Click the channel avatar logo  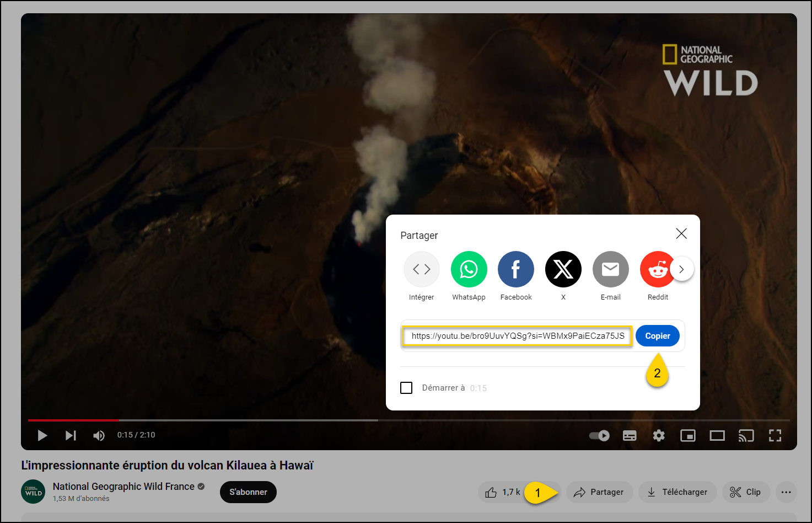coord(33,492)
